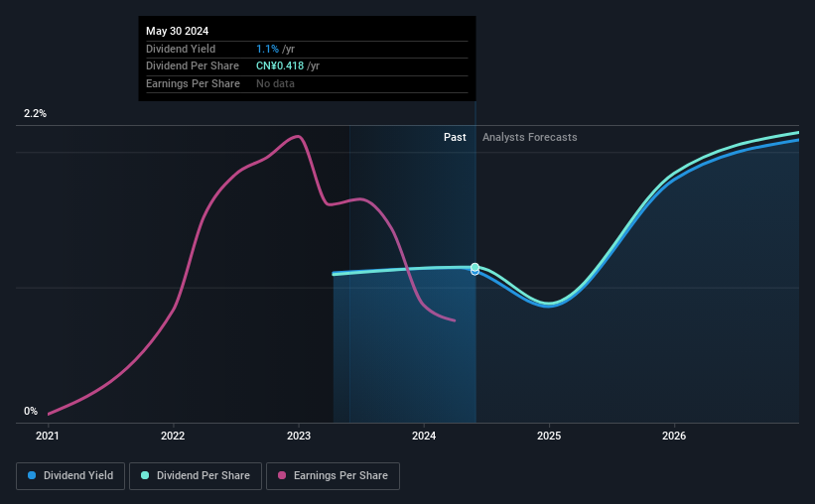This screenshot has width=815, height=504.
Task: Click the 2.2% y-axis label
Action: [x=35, y=113]
